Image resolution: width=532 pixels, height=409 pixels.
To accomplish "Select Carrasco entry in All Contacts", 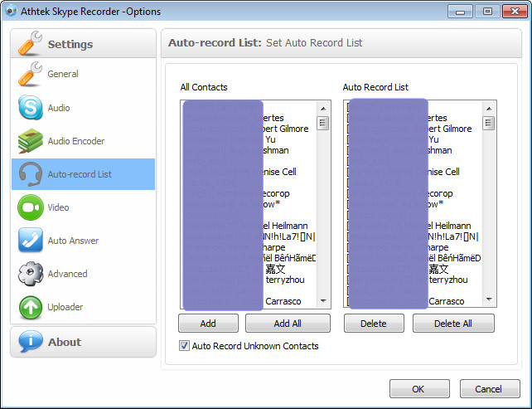I will 249,301.
